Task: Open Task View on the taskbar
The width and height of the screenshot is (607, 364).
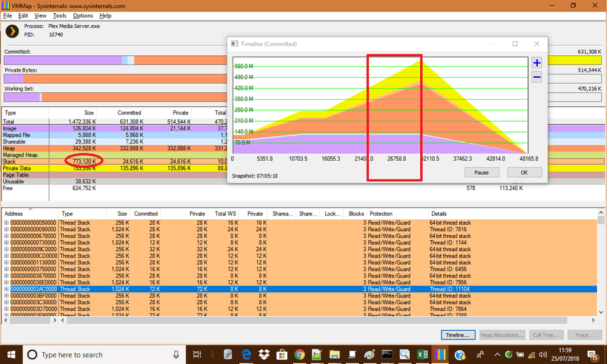Action: click(x=197, y=355)
